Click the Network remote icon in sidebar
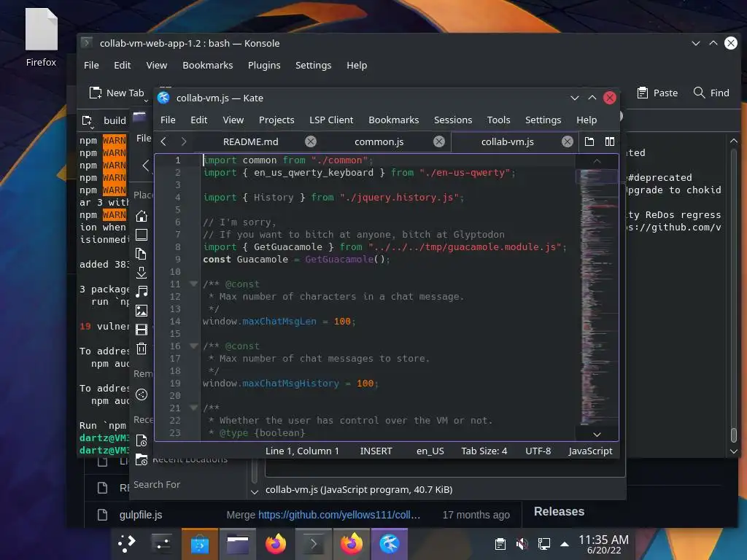The width and height of the screenshot is (747, 560). [x=142, y=394]
